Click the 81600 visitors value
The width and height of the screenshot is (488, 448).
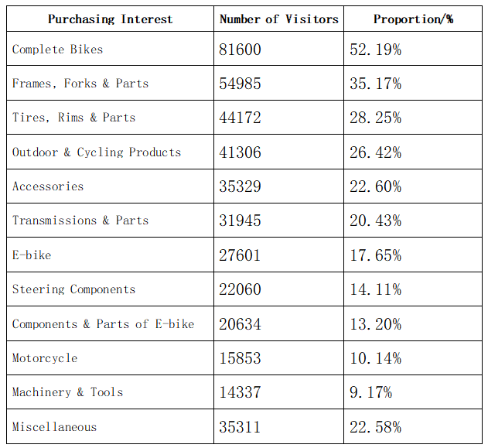tap(241, 50)
